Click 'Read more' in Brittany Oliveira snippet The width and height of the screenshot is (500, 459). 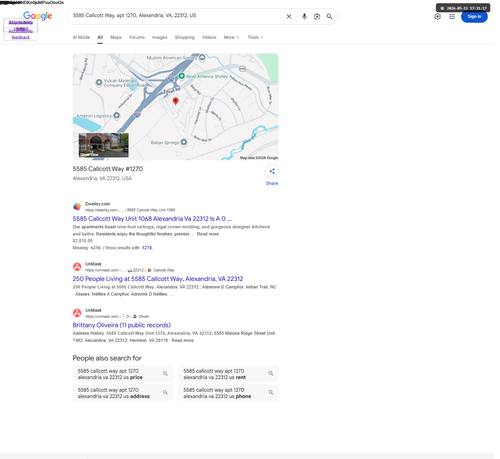[182, 340]
